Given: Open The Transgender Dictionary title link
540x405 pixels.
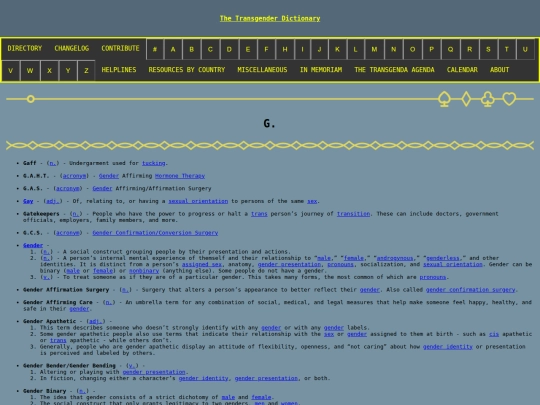Looking at the screenshot, I should 270,18.
